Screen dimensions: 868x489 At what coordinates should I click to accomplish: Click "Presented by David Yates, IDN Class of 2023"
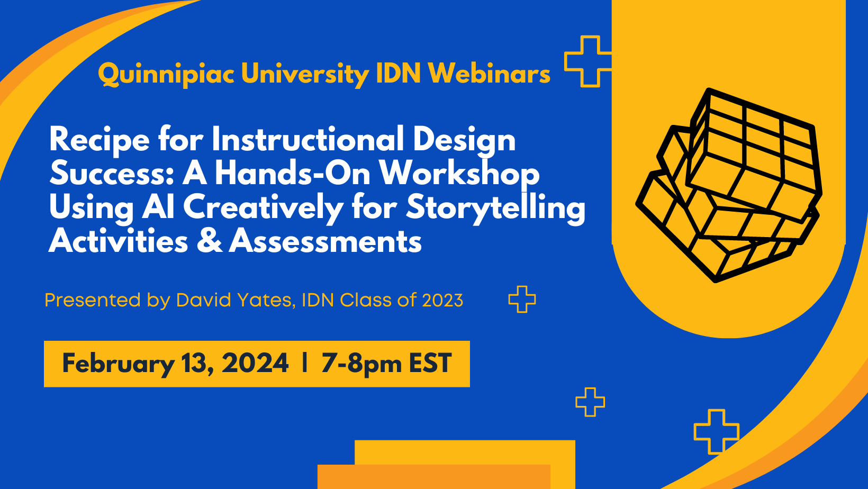tap(254, 300)
